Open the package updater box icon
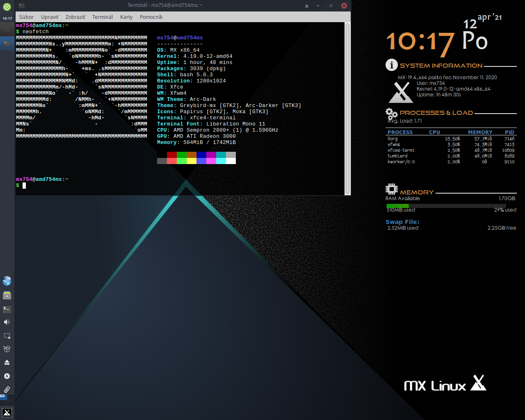The height and width of the screenshot is (420, 525). pyautogui.click(x=7, y=349)
